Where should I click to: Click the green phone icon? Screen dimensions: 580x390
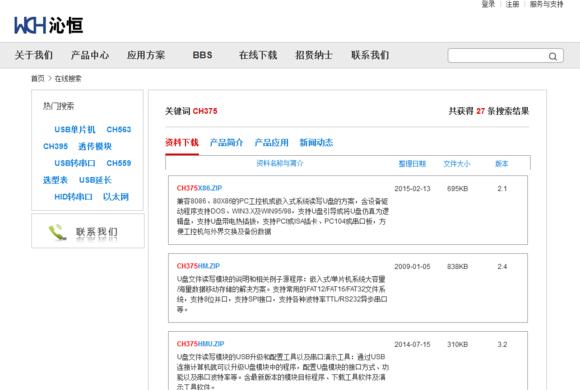click(x=57, y=232)
